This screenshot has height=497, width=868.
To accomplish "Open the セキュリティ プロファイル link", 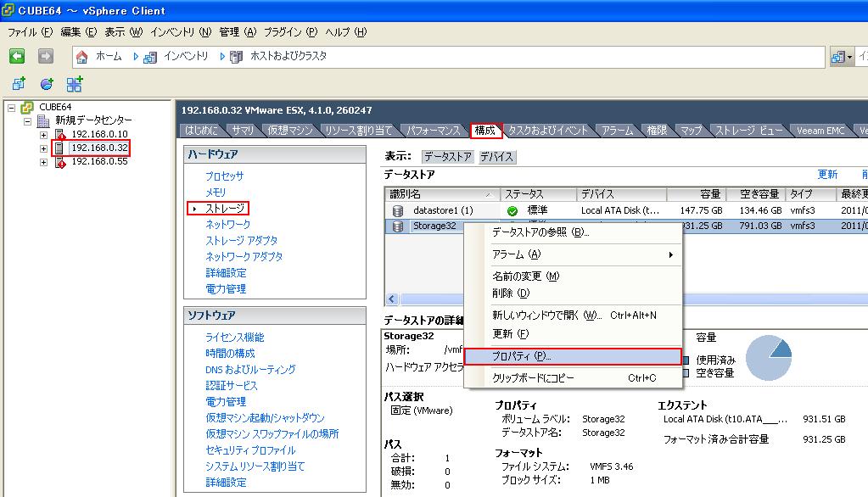I will coord(250,450).
